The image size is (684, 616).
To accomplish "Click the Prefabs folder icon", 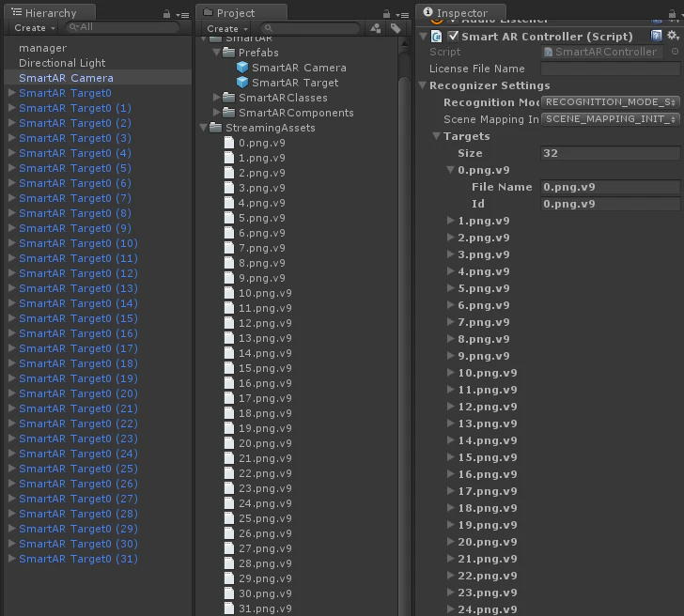I will [228, 53].
